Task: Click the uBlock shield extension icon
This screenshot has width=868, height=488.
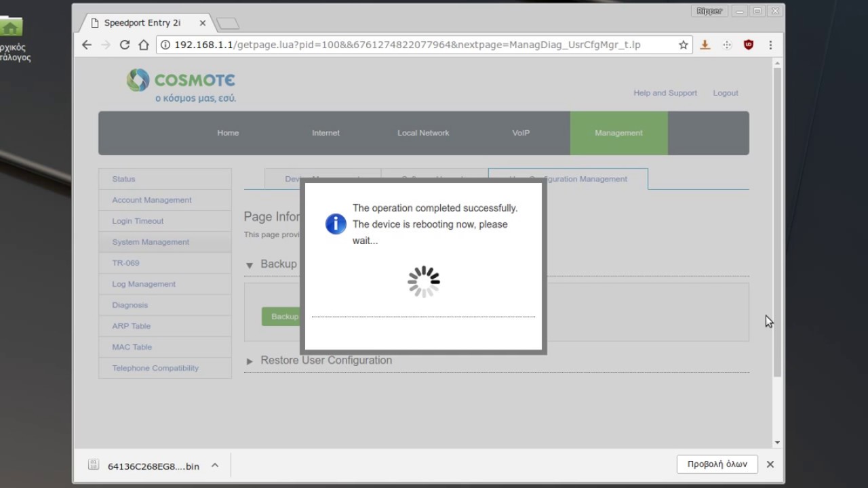Action: click(749, 45)
